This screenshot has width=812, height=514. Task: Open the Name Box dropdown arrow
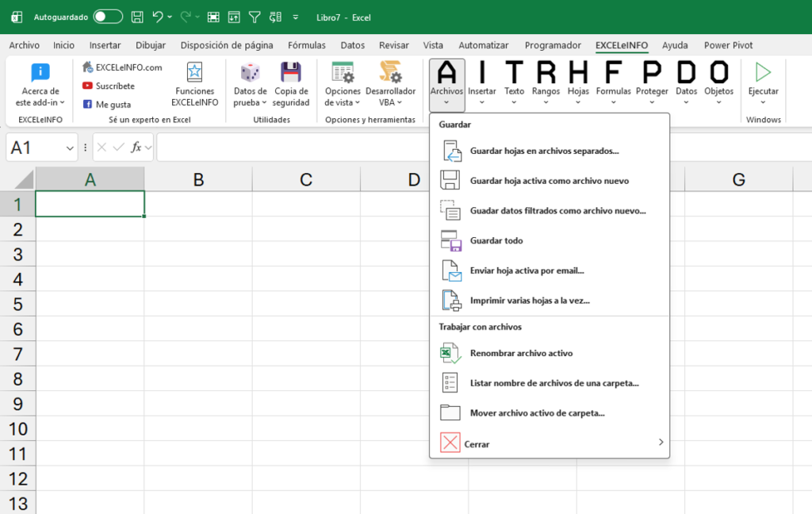[70, 148]
